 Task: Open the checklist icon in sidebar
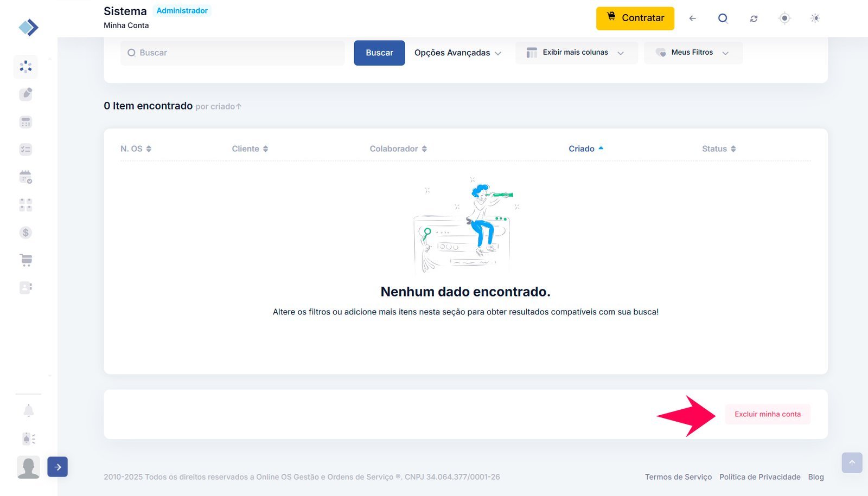click(25, 149)
